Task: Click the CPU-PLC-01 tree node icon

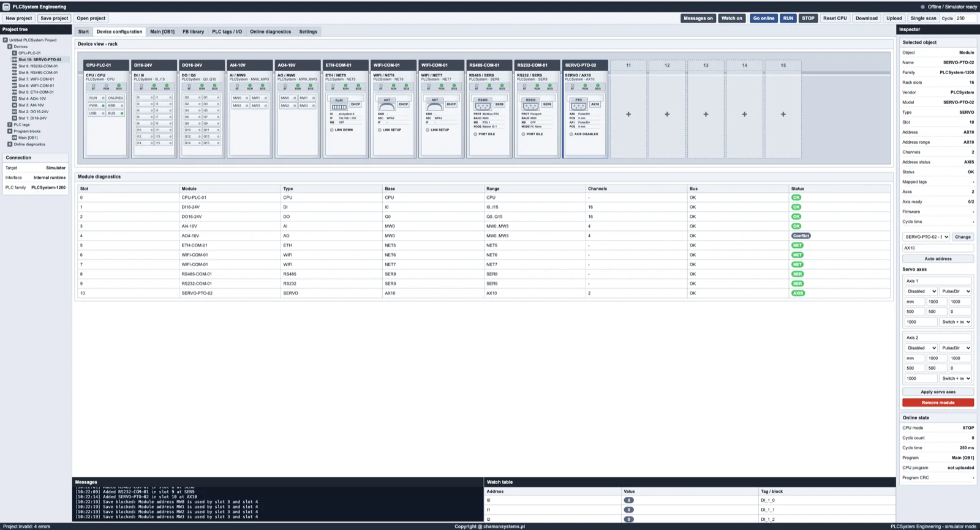Action: tap(15, 53)
